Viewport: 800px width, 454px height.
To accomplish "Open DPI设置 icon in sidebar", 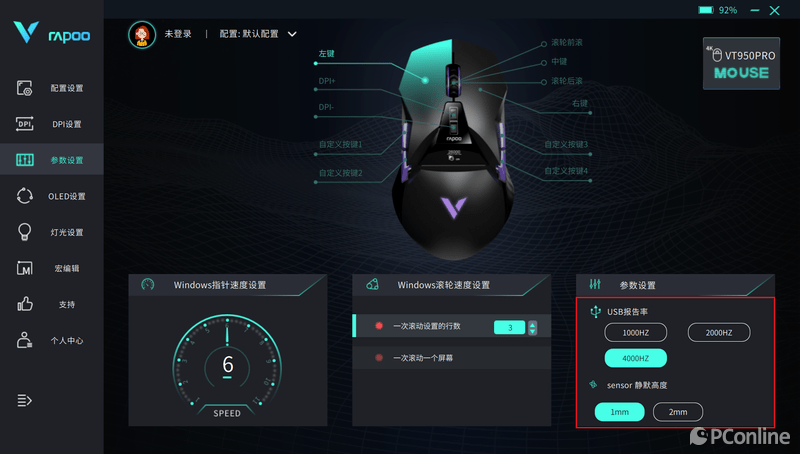I will pos(24,124).
